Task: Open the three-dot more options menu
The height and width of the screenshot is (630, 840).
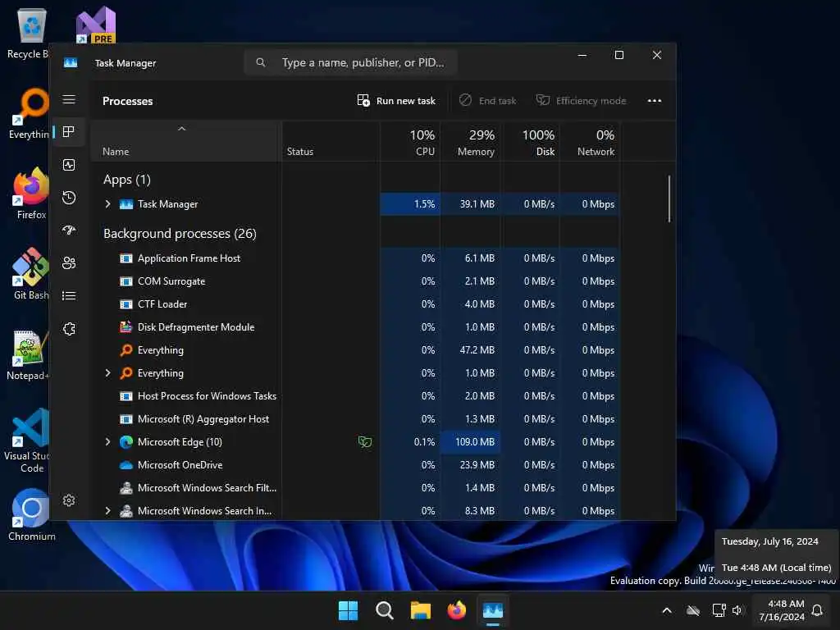Action: [x=654, y=101]
